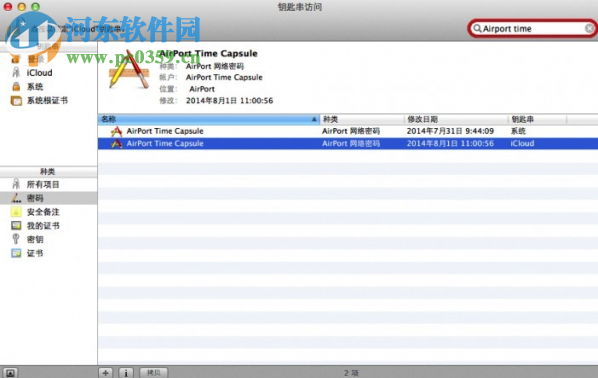The image size is (598, 378).
Task: Clear the search field text
Action: point(589,29)
